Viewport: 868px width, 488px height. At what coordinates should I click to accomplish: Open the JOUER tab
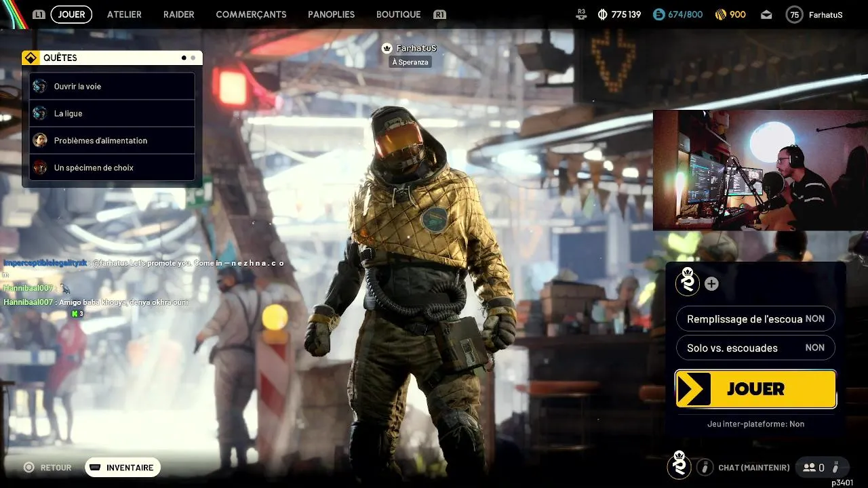tap(71, 14)
